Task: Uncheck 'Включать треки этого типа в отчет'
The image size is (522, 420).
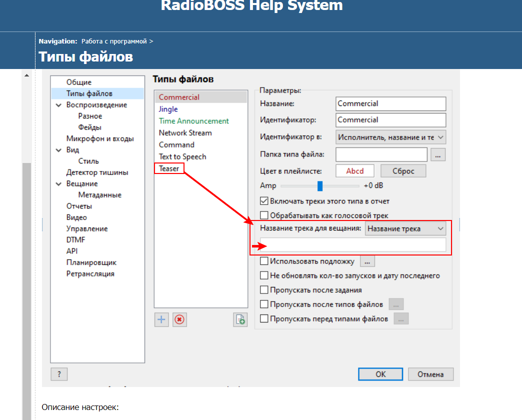Action: (x=264, y=201)
